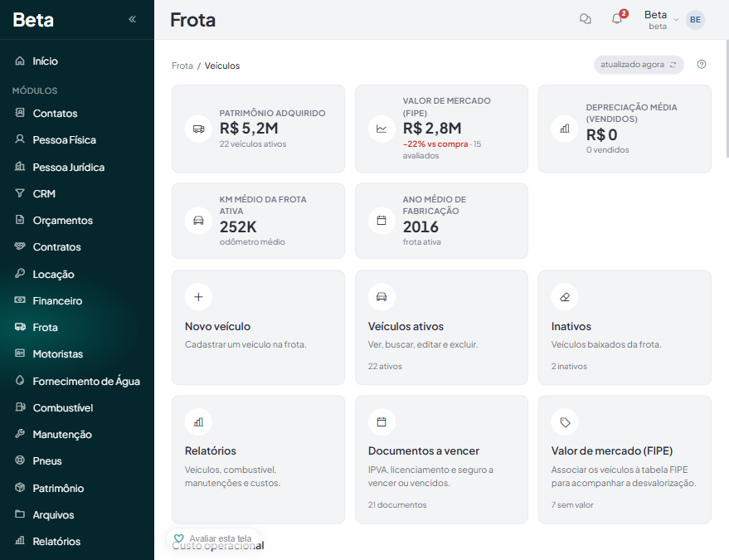Click the plus icon for Novo veículo

[x=198, y=297]
